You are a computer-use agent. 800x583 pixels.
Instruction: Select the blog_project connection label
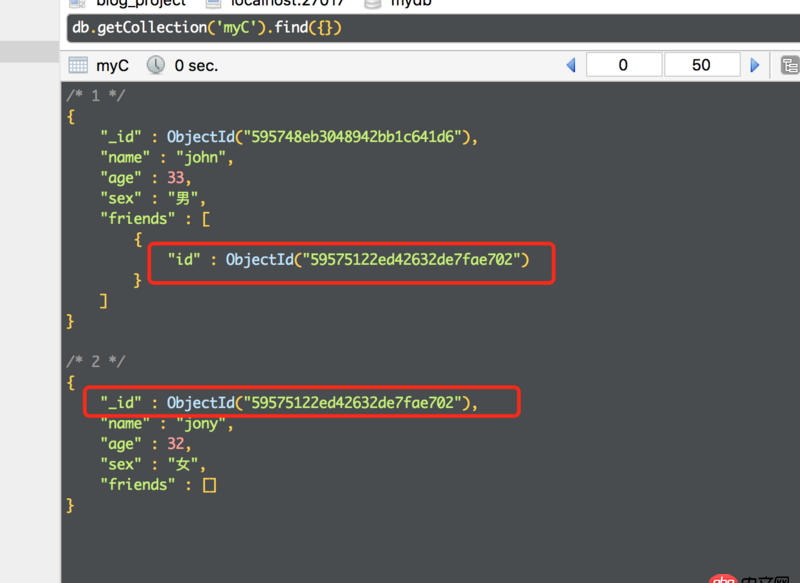(141, 3)
